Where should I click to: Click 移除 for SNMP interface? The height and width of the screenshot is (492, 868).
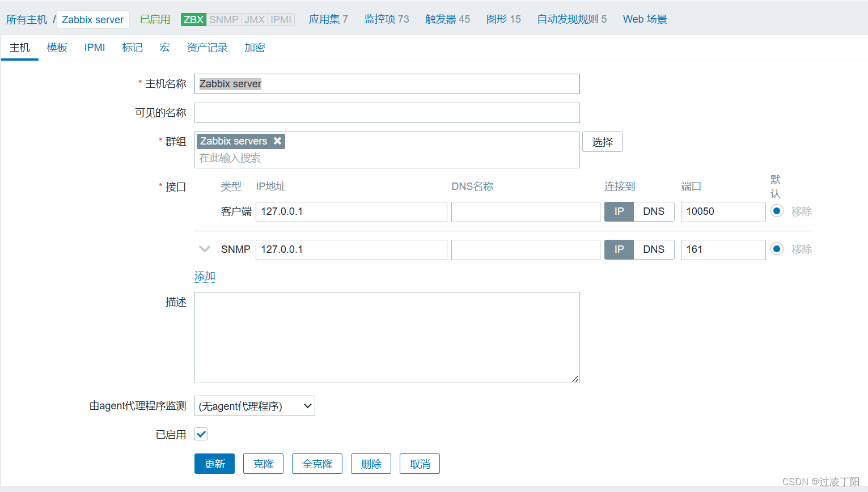pyautogui.click(x=802, y=249)
